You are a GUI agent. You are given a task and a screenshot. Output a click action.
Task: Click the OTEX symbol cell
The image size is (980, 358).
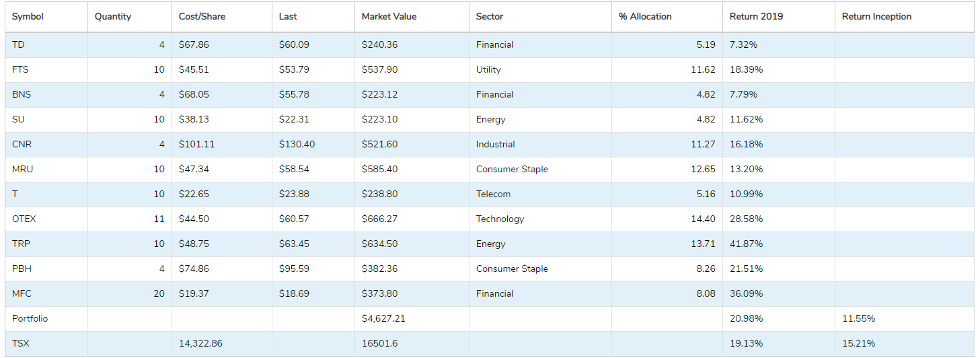pyautogui.click(x=24, y=219)
